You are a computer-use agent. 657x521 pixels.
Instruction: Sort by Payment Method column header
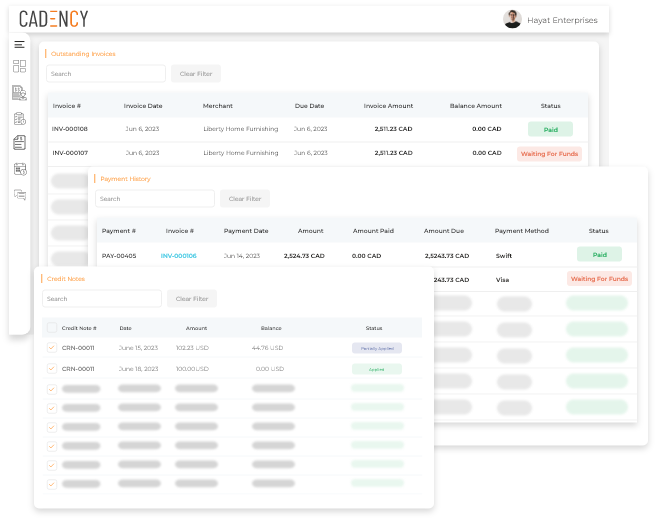click(522, 231)
